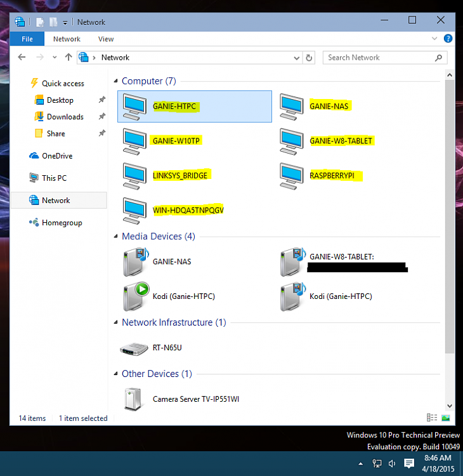463x476 pixels.
Task: Select the RT-N65U router icon
Action: 134,348
